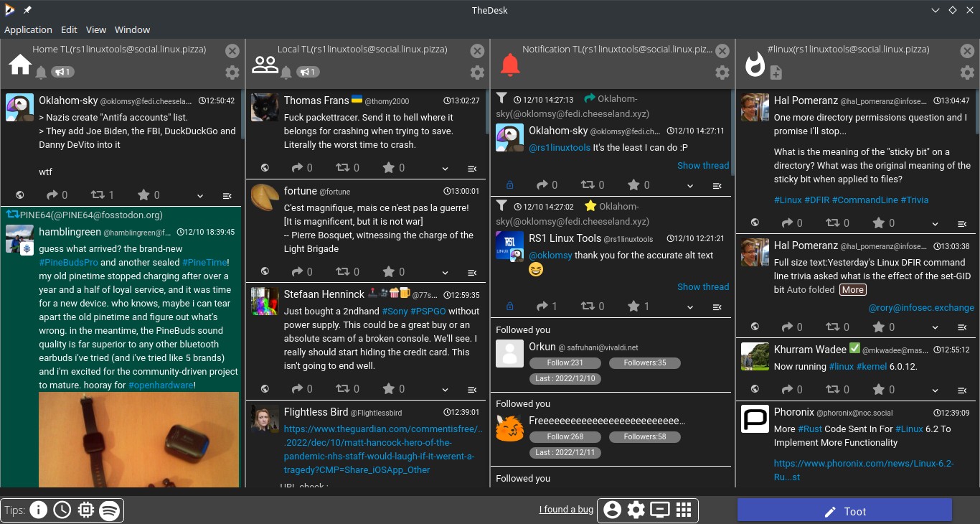Viewport: 980px width, 524px height.
Task: Open the Spotify tip icon in Tips bar
Action: pyautogui.click(x=109, y=510)
